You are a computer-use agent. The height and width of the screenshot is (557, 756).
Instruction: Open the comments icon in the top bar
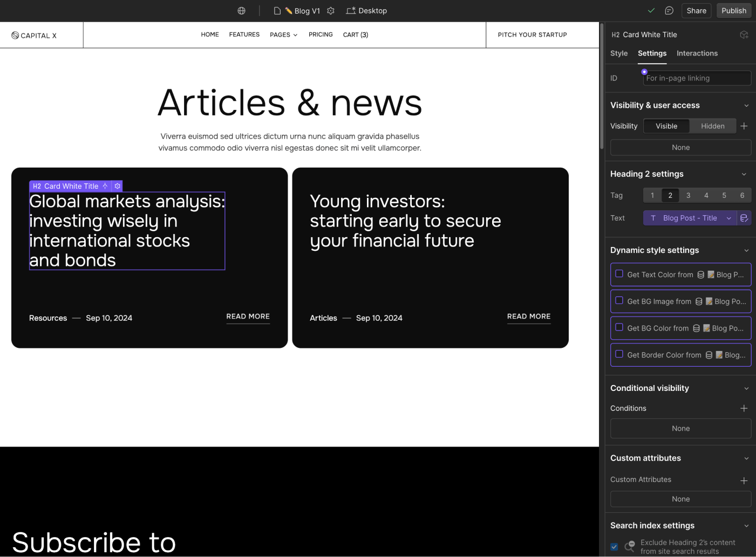670,10
